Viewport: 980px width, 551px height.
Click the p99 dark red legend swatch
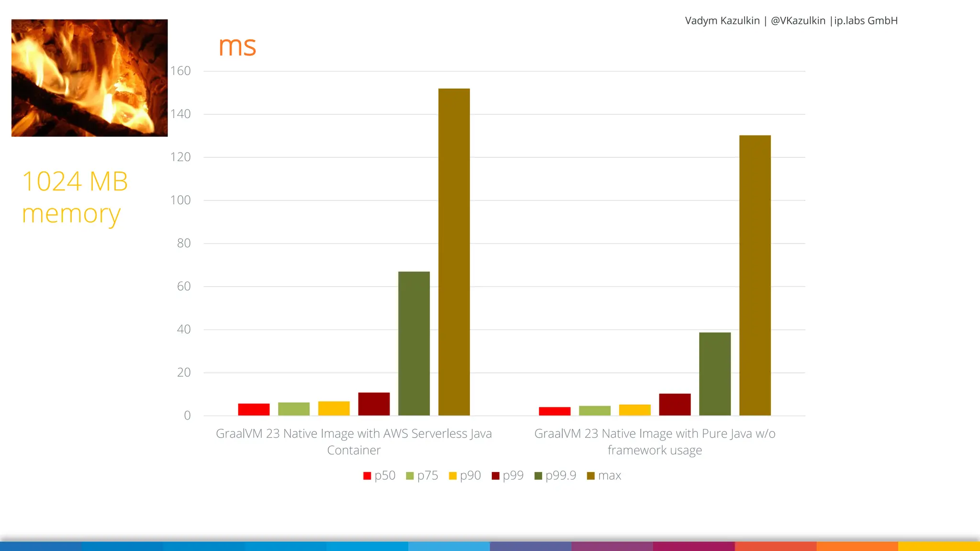pyautogui.click(x=495, y=476)
